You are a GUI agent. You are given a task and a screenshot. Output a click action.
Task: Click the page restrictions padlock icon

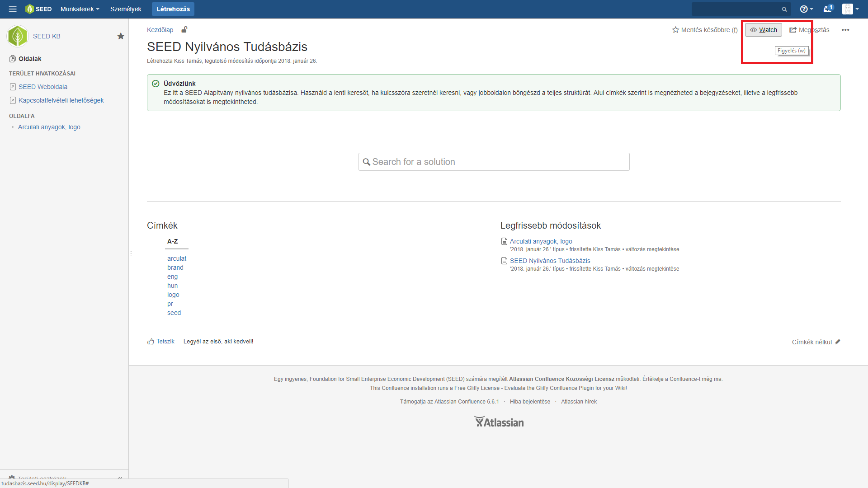pos(184,30)
